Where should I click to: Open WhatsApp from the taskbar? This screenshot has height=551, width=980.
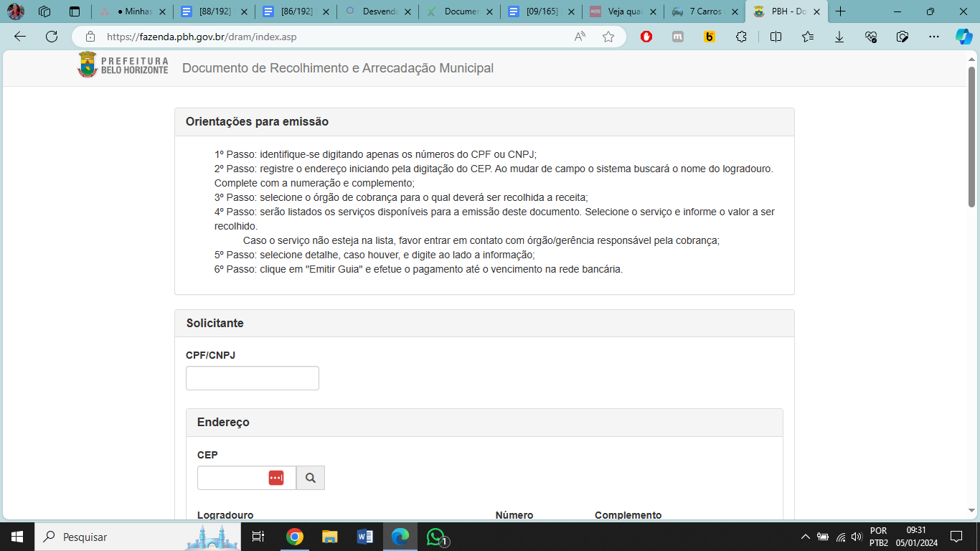coord(435,537)
